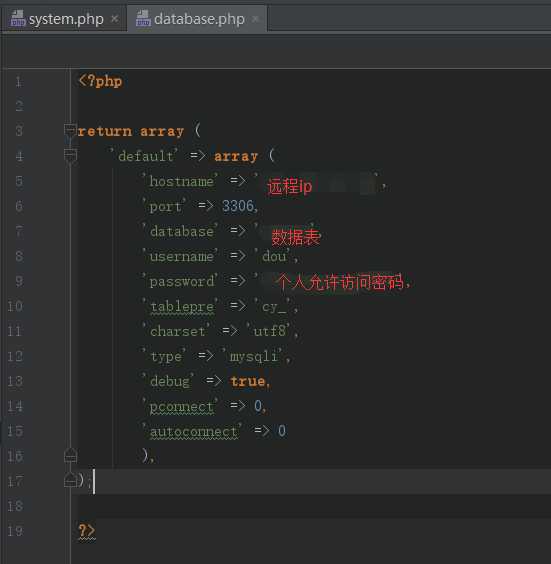Click the 'username' key
Viewport: 551px width, 564px height.
[x=180, y=256]
